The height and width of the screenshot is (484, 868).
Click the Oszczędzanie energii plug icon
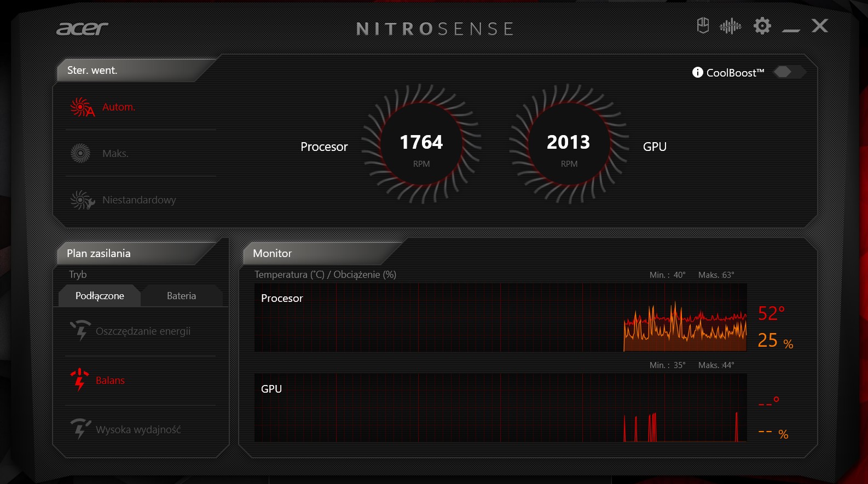click(x=80, y=330)
